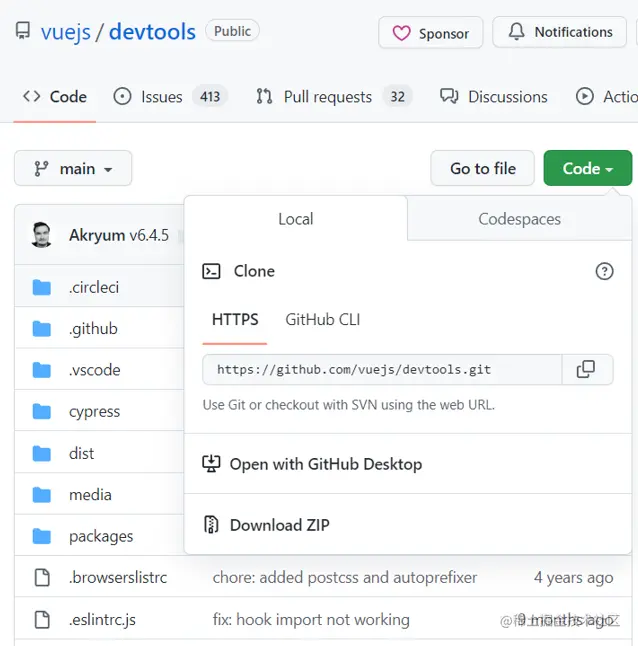Click the Go to file button

click(482, 169)
